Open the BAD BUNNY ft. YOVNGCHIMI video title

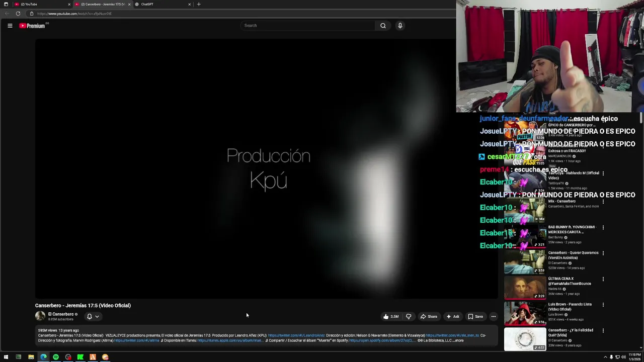(x=572, y=229)
